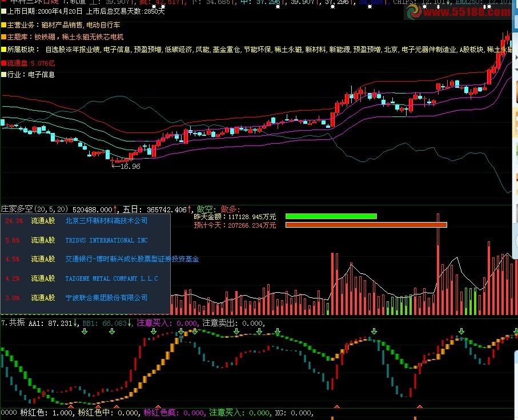Image resolution: width=518 pixels, height=420 pixels.
Task: Click the 3.0% shareholding percentage
Action: click(x=12, y=298)
